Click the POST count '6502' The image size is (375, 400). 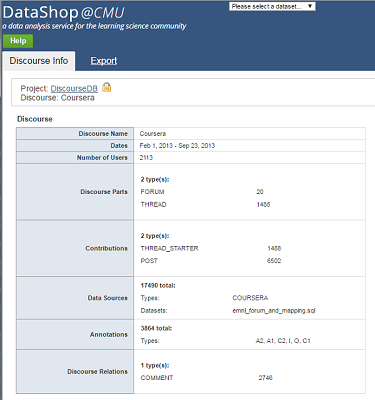coord(274,261)
